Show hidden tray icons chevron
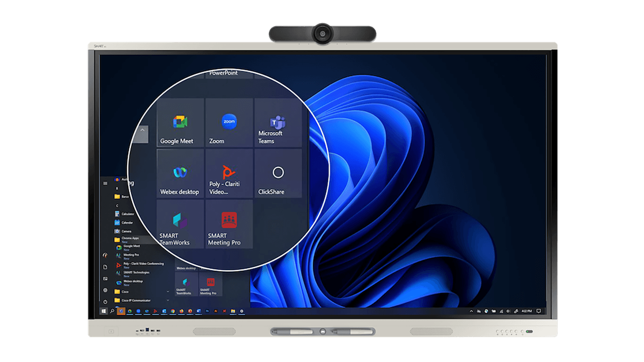The width and height of the screenshot is (644, 362). pyautogui.click(x=471, y=311)
